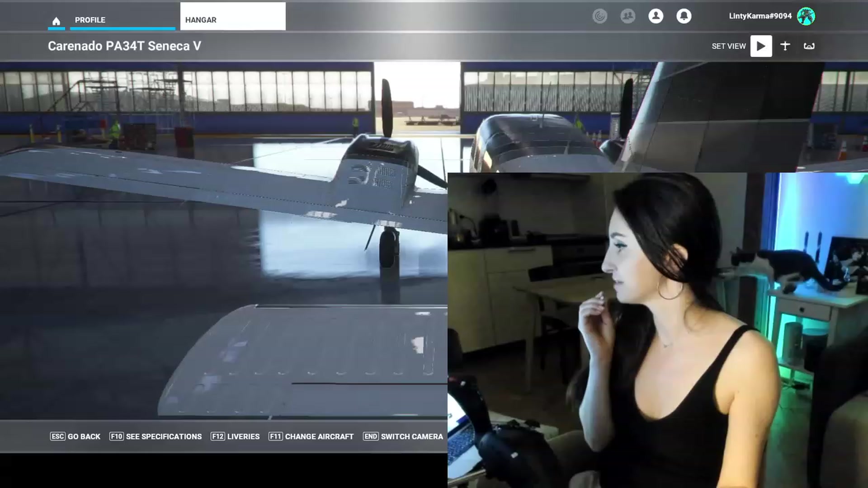This screenshot has width=868, height=488.
Task: Click the Carenado PA34T Seneca V title
Action: pos(124,46)
